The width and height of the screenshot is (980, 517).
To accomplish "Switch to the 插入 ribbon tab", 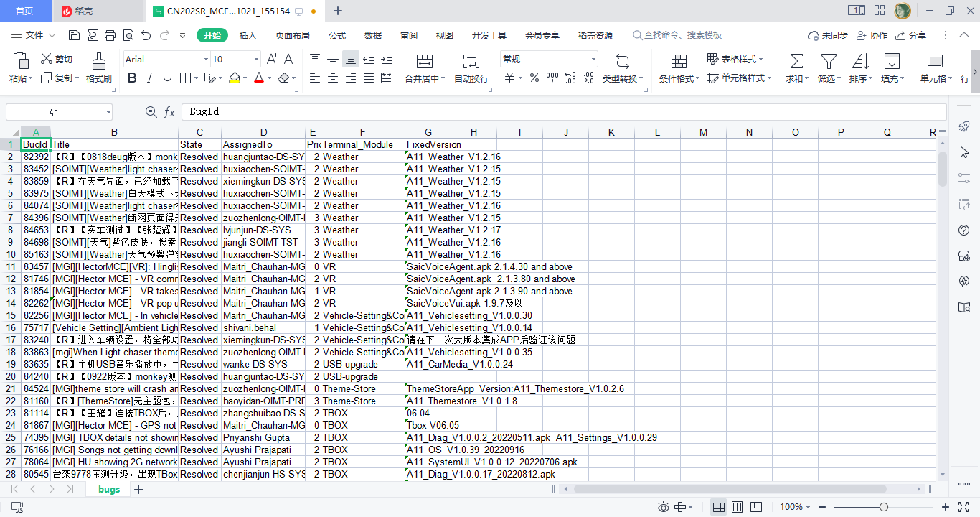I will point(248,35).
